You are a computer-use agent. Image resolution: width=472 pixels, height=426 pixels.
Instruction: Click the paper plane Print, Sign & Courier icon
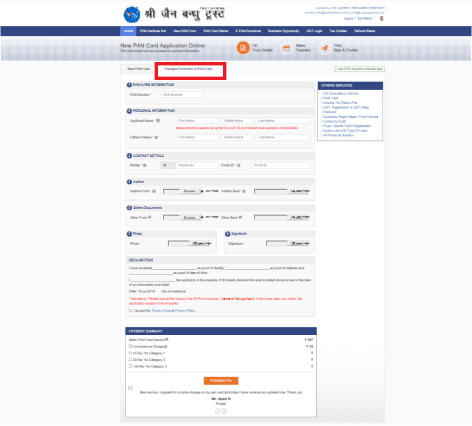click(x=324, y=48)
